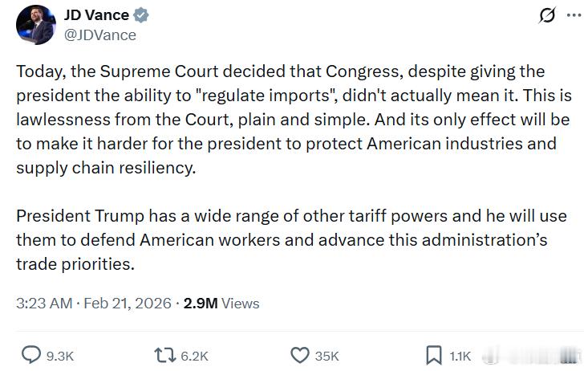Click the word Views beside 2.9M

241,303
